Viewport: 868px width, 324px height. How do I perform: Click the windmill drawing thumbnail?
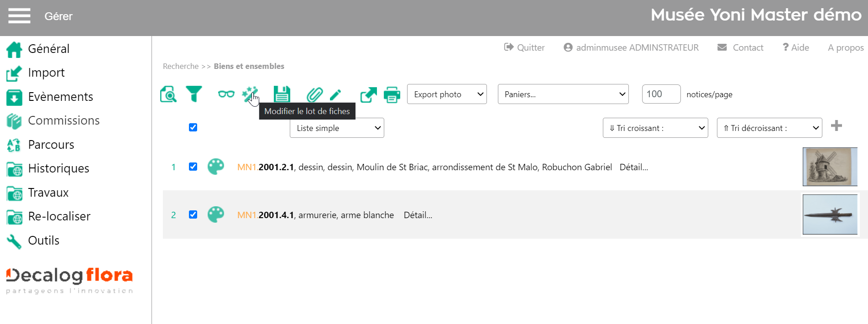click(829, 167)
